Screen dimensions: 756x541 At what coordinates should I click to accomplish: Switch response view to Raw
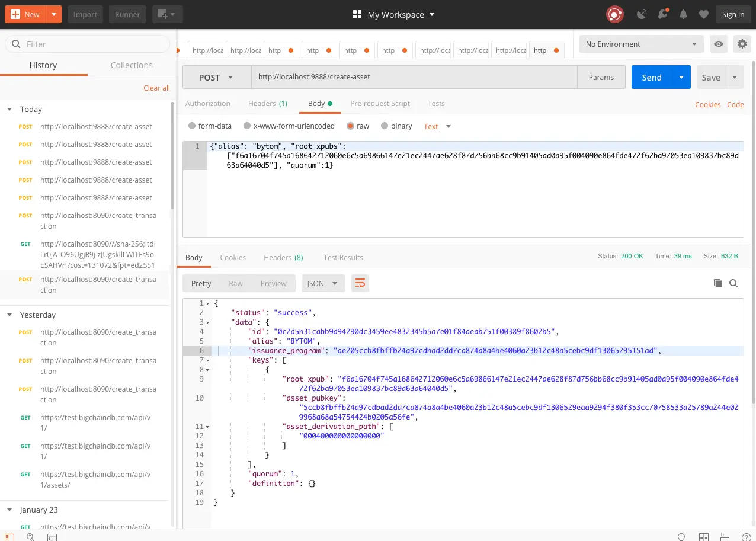pyautogui.click(x=236, y=283)
